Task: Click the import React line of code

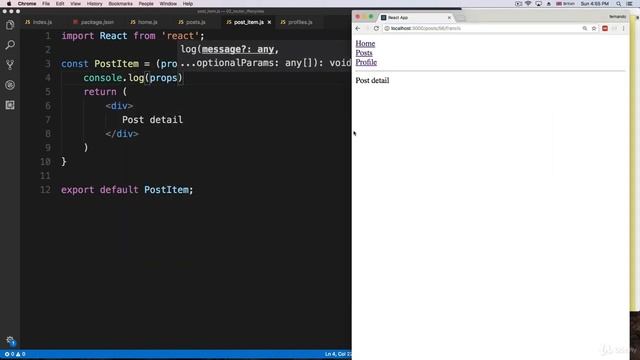Action: click(x=133, y=36)
